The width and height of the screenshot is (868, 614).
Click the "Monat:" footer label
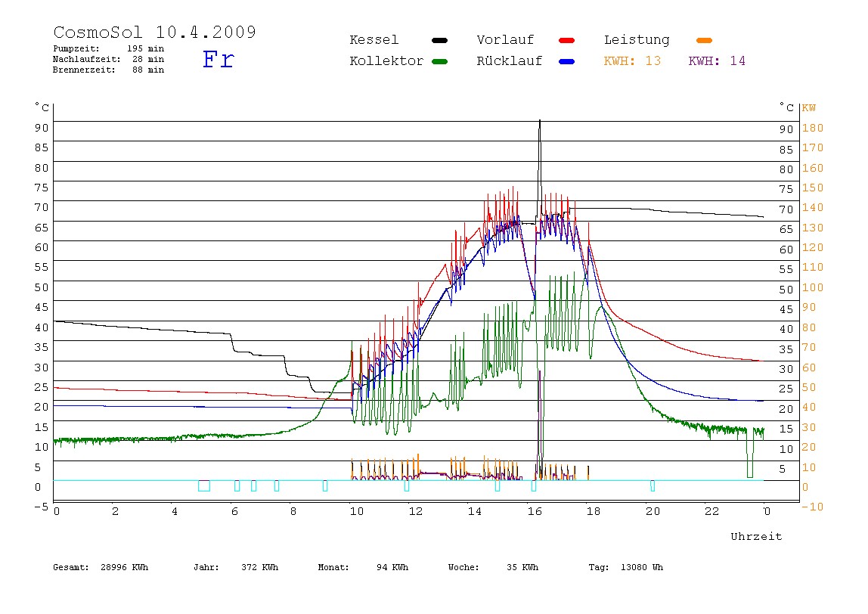pyautogui.click(x=333, y=567)
